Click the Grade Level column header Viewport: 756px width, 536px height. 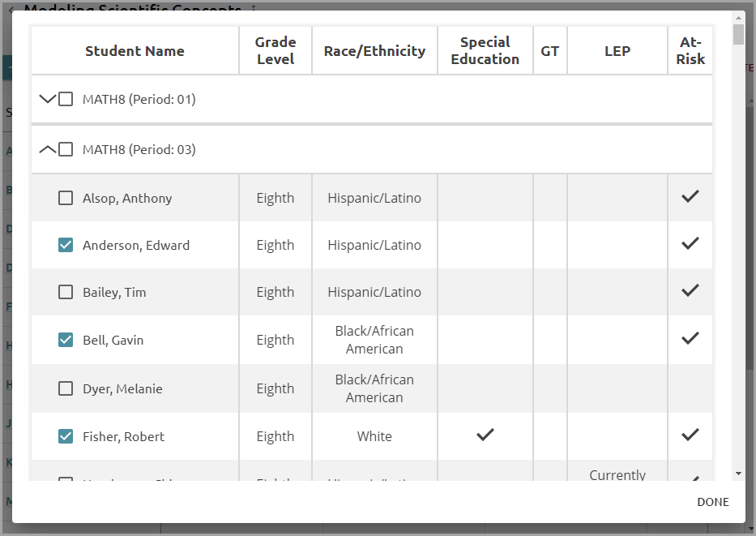coord(275,50)
